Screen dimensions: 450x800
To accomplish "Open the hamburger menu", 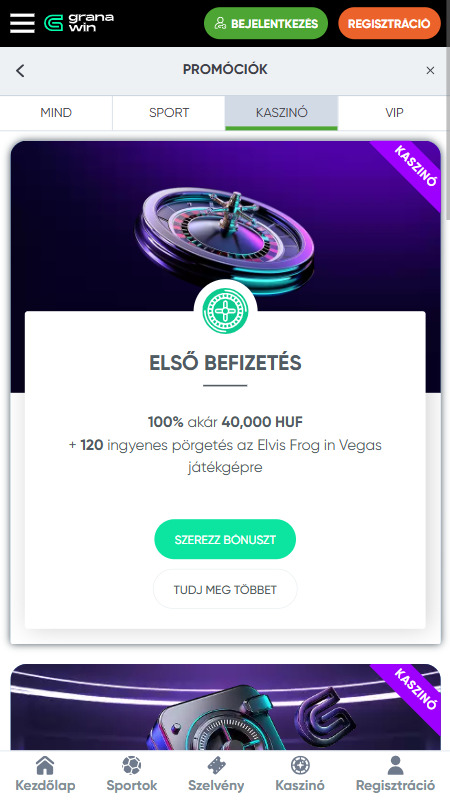I will [x=22, y=23].
